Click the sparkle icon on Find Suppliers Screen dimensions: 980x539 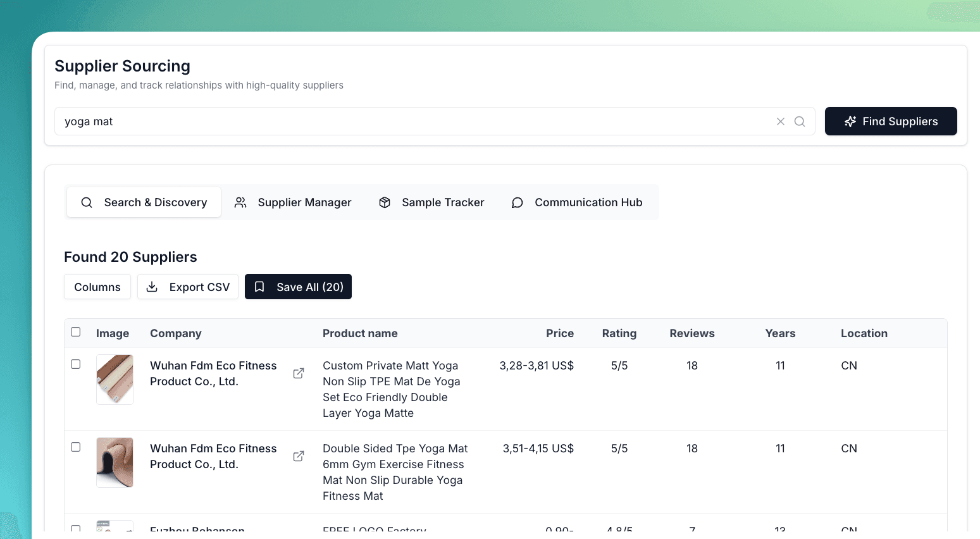(x=849, y=121)
